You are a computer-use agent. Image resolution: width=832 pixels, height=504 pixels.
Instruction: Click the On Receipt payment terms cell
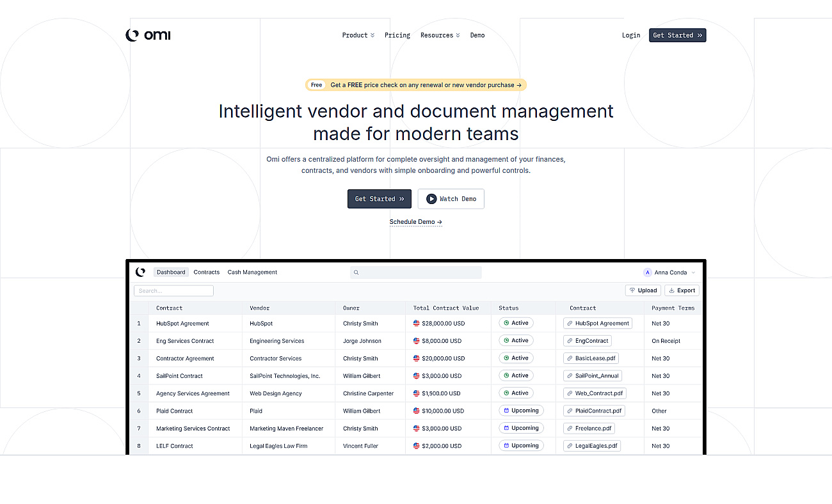pos(666,341)
